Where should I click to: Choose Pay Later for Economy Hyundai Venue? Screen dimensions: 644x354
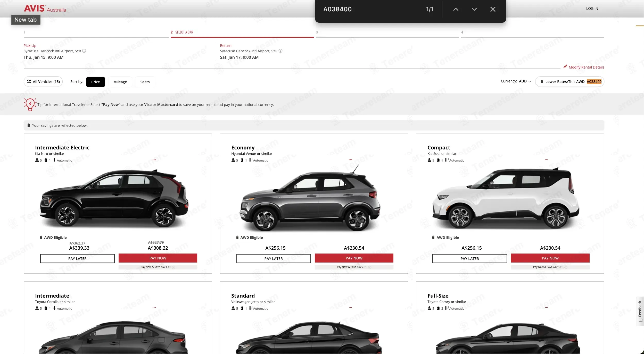click(x=274, y=258)
